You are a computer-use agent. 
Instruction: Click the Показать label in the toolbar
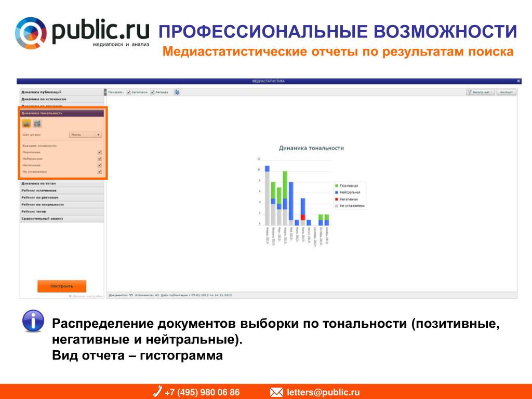point(116,92)
